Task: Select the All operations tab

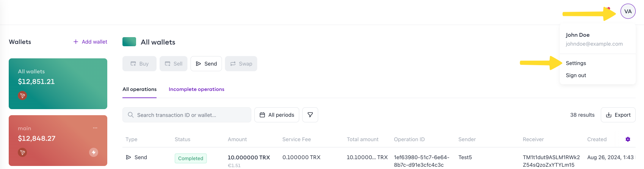Action: (139, 89)
